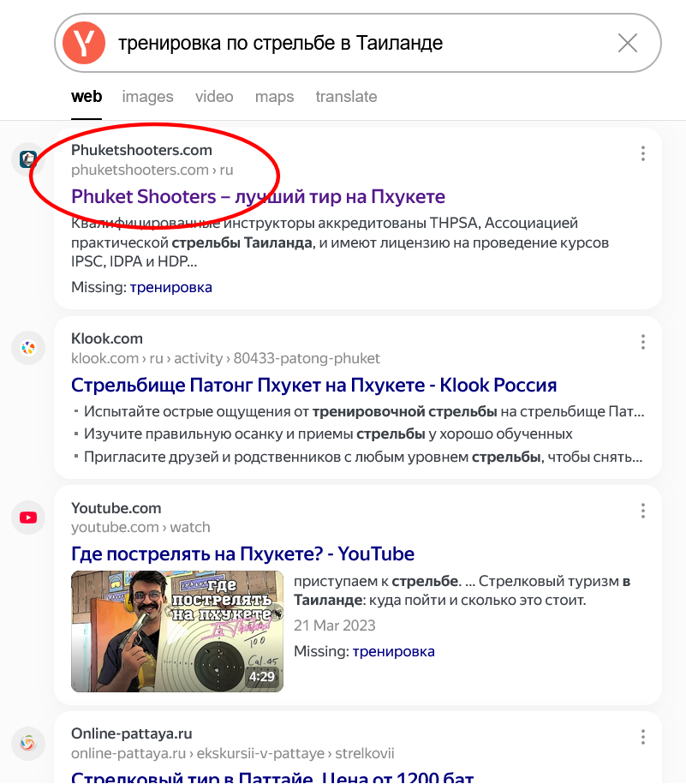Click the Yandex logo in search bar
Screen dimensions: 686x784
(x=84, y=43)
